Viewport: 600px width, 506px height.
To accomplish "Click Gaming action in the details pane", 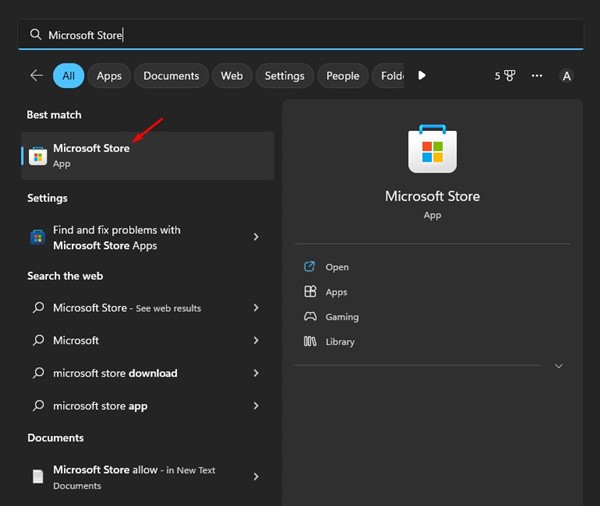I will (x=341, y=317).
